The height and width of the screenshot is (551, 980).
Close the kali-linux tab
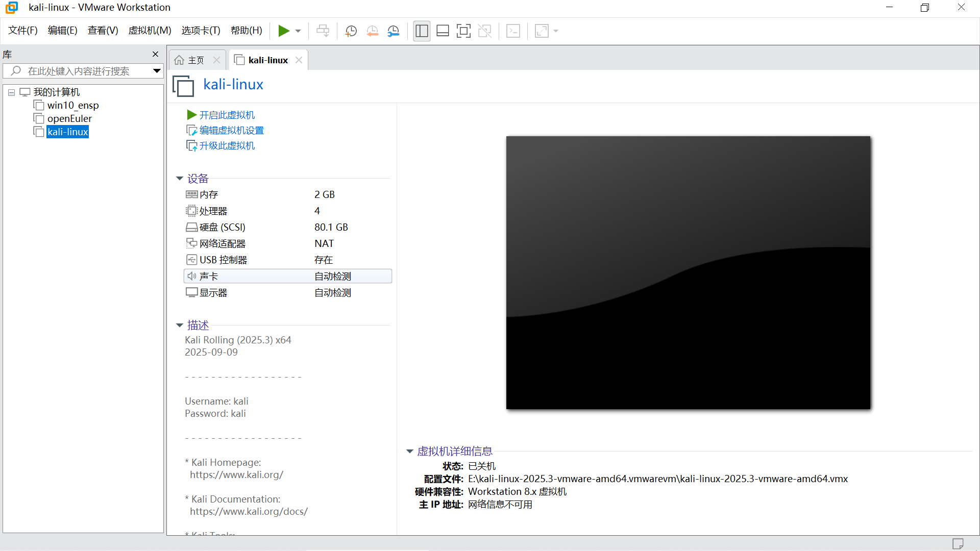299,60
